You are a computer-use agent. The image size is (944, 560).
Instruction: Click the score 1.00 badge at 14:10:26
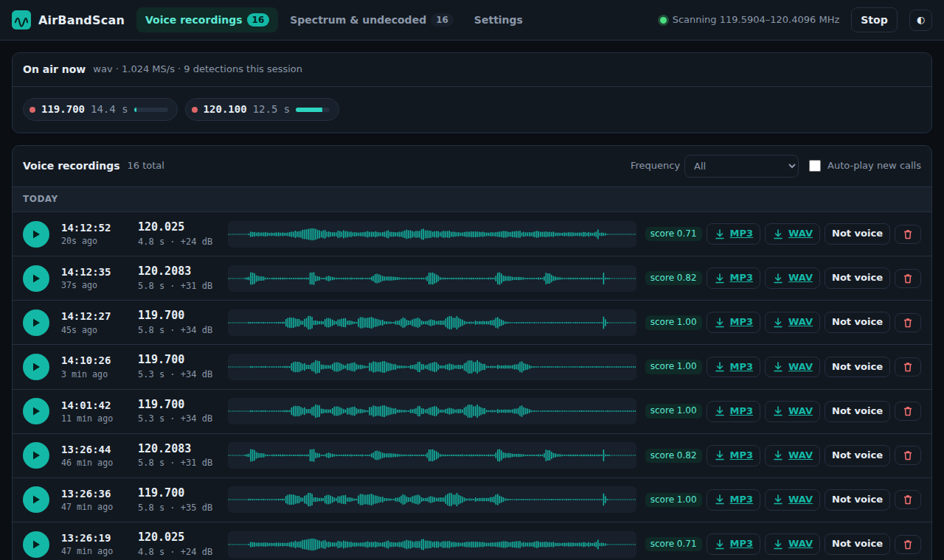tap(673, 366)
